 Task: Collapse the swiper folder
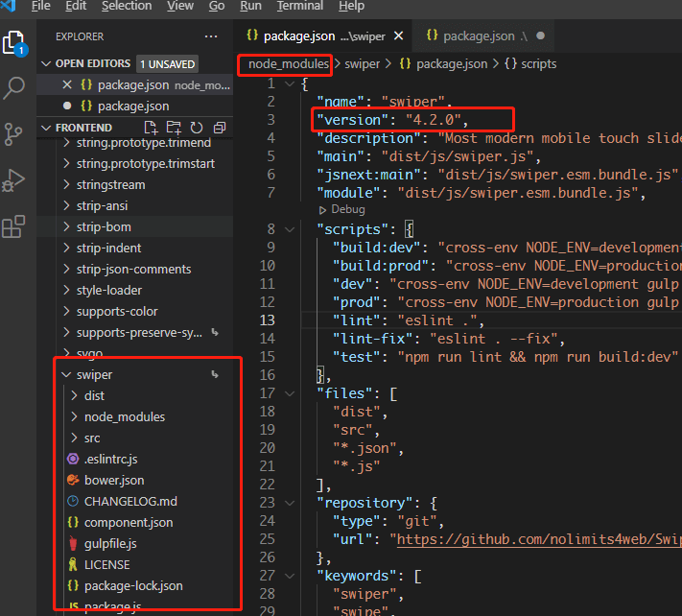[x=66, y=374]
